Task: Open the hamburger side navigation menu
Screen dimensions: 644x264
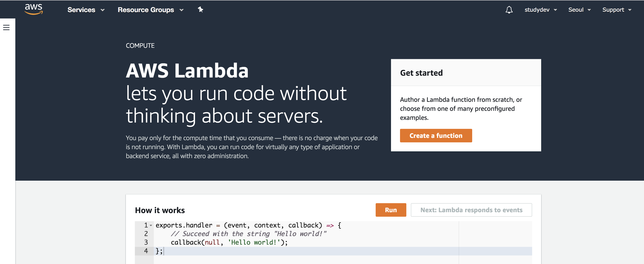Action: coord(7,27)
